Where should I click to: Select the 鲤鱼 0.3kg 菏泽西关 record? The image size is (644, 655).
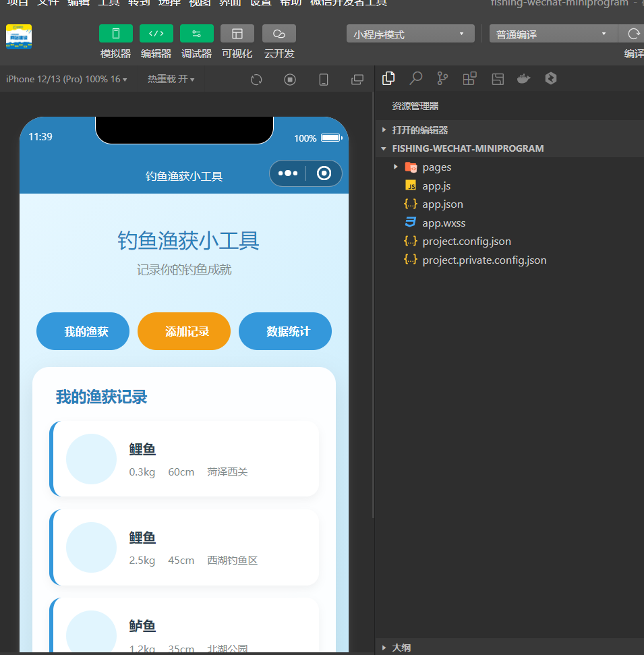pos(184,459)
